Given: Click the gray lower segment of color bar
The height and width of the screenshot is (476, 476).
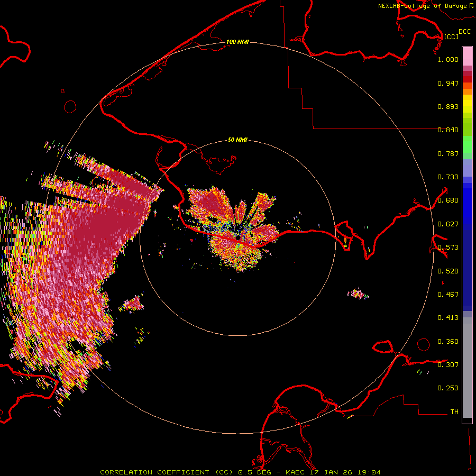Looking at the screenshot, I should [467, 368].
